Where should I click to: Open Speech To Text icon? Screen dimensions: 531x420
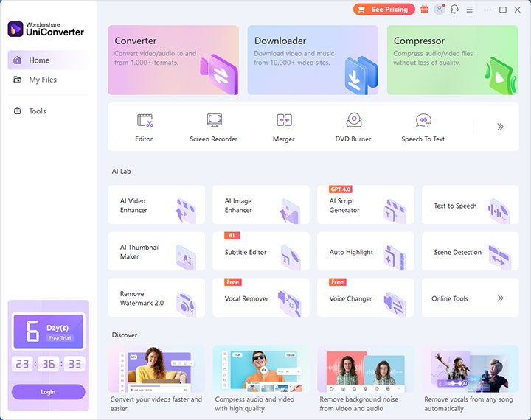tap(423, 120)
